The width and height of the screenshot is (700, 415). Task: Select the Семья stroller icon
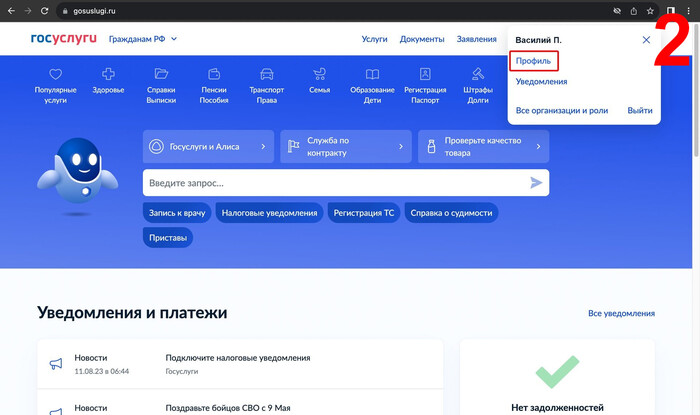(x=319, y=74)
